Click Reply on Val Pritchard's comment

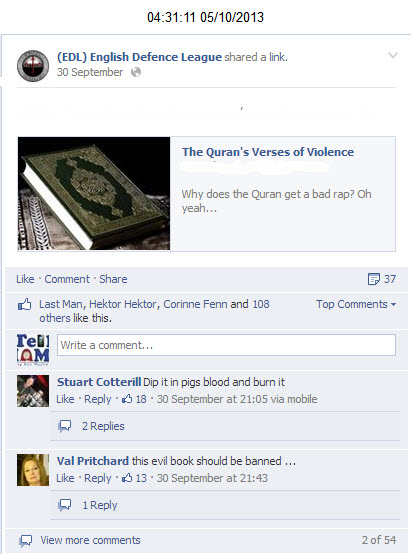tap(98, 478)
